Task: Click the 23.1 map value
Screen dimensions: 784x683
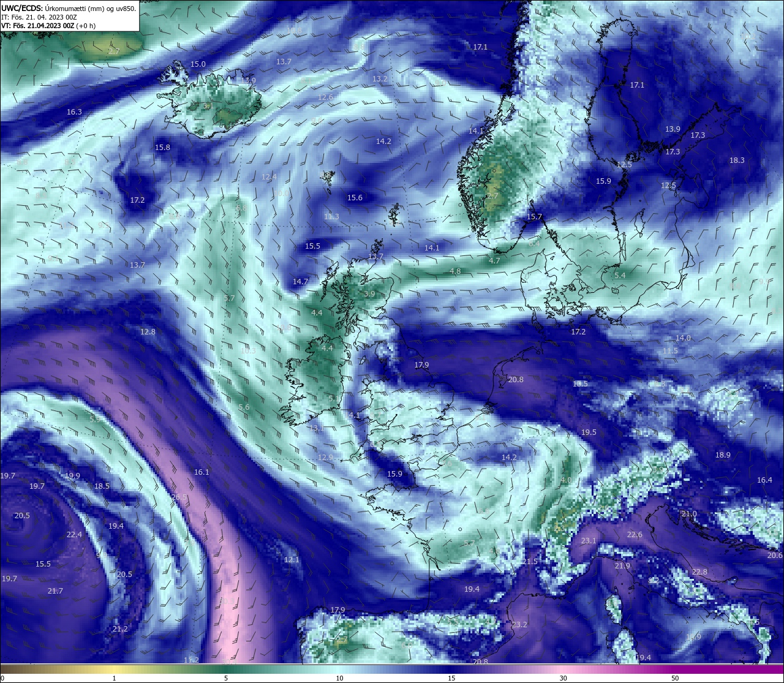Action: [589, 541]
